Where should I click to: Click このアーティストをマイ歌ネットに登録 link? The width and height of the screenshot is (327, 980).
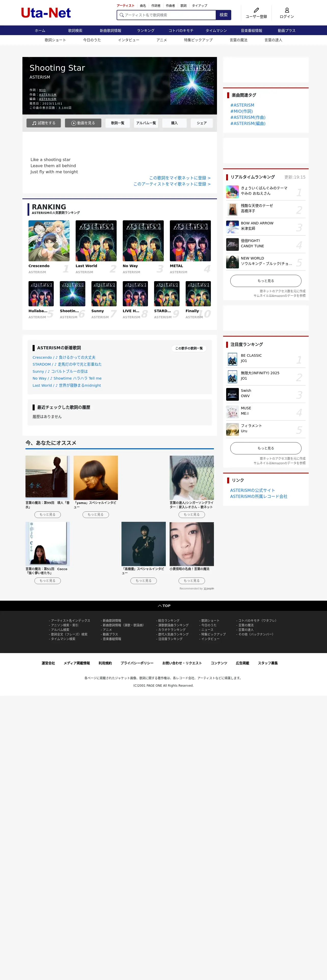coord(172,184)
